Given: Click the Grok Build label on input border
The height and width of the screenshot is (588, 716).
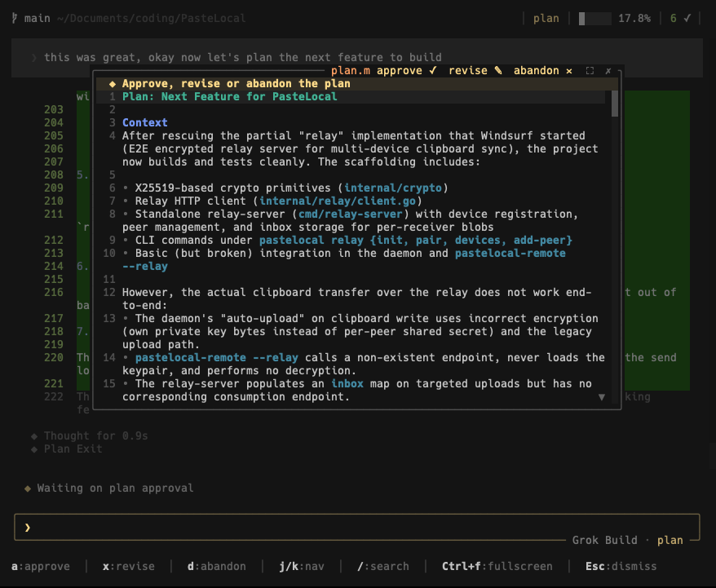Looking at the screenshot, I should click(604, 540).
